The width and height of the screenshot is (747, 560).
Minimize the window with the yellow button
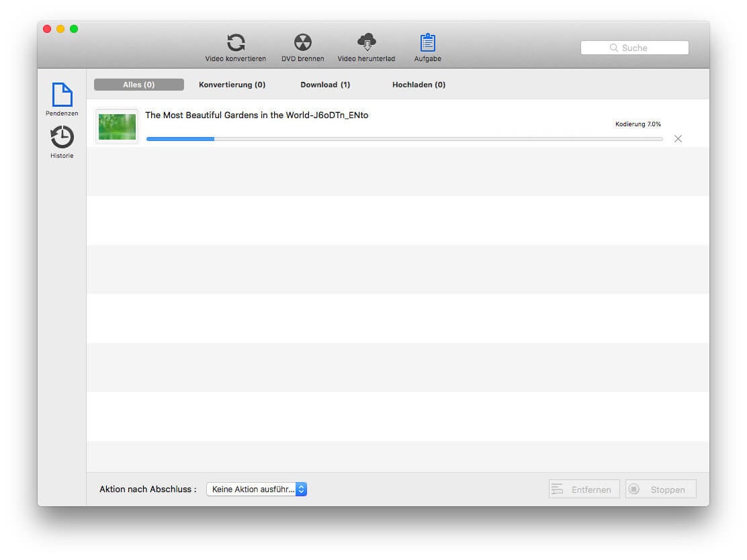coord(60,29)
